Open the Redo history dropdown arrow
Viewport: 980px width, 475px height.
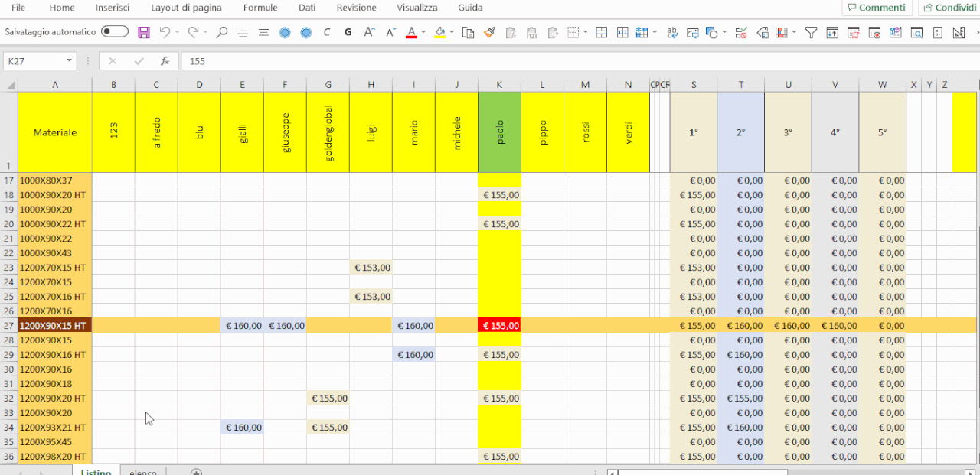coord(206,32)
